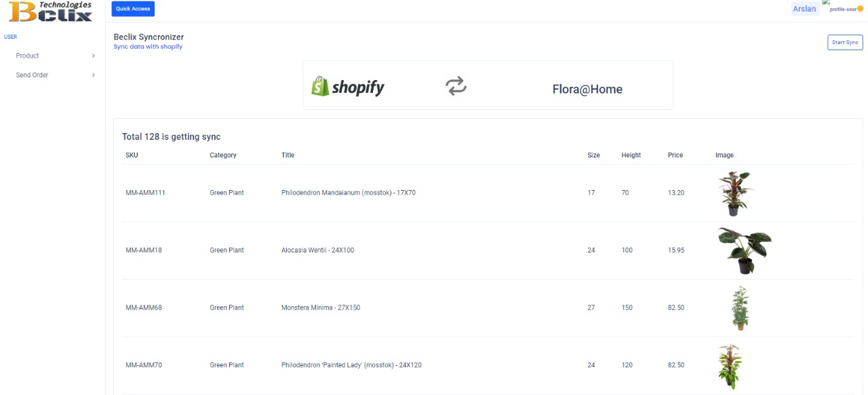Screen dimensions: 868x395
Task: Click the Arslan username label
Action: click(804, 9)
